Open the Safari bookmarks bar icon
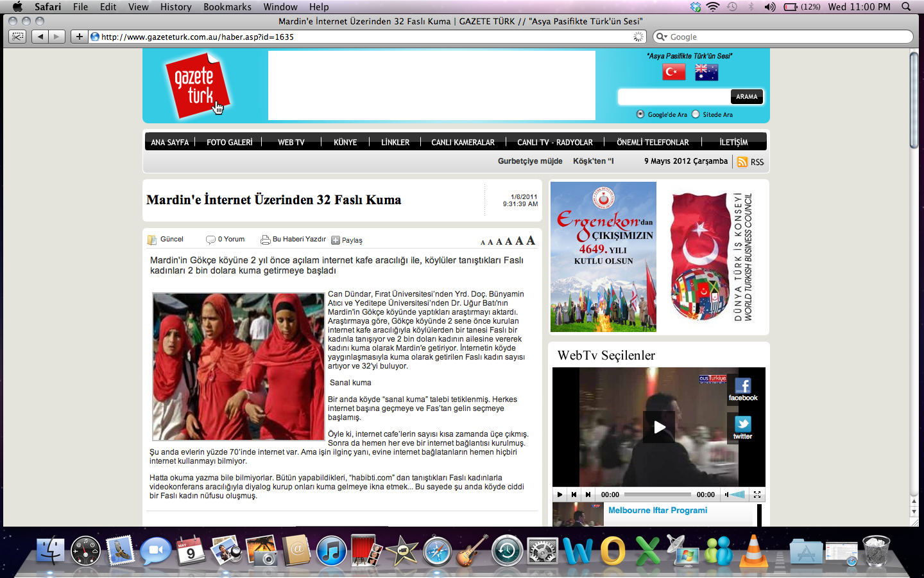Screen dimensions: 924x578 [x=18, y=37]
